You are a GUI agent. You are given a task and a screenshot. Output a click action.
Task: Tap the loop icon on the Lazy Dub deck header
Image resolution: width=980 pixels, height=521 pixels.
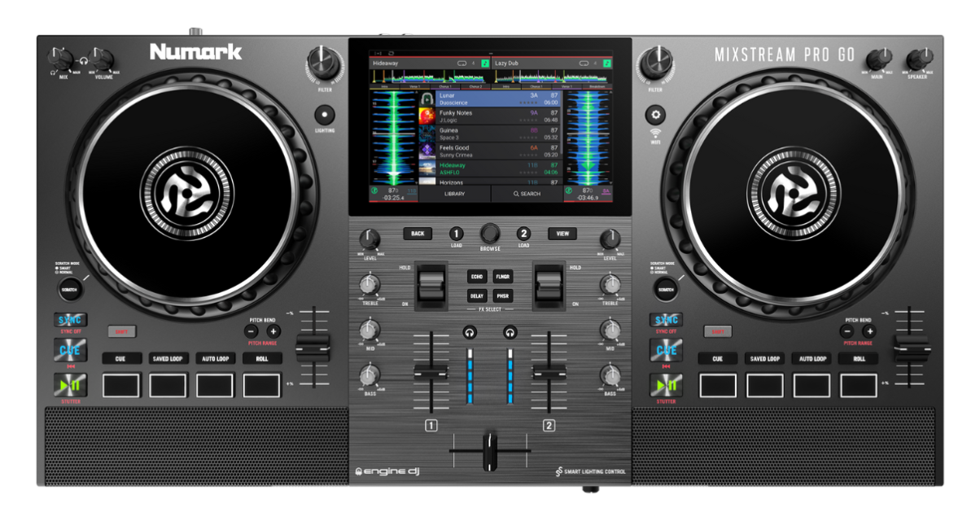point(582,63)
